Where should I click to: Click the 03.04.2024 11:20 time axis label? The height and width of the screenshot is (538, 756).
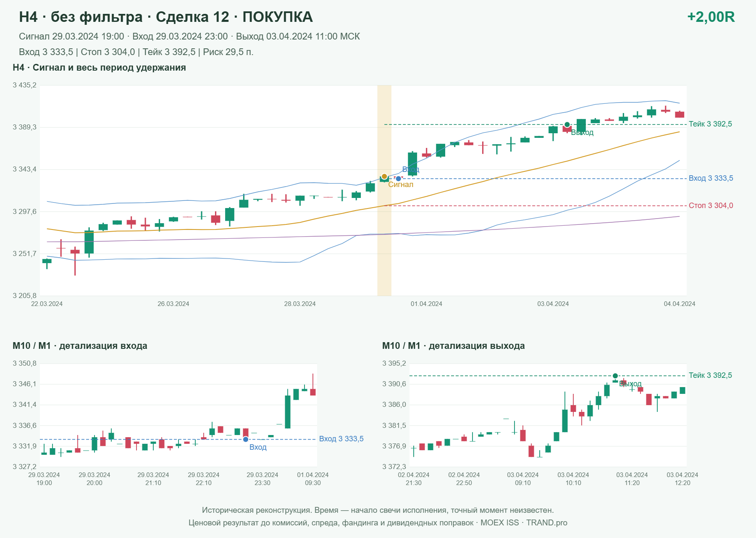(632, 479)
